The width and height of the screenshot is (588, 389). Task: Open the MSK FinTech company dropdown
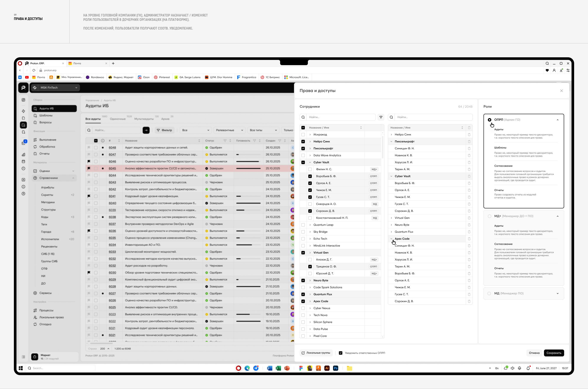pos(55,87)
